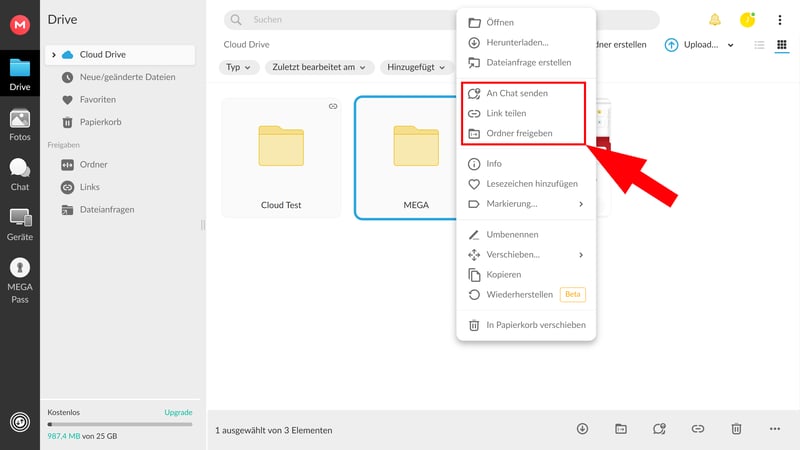This screenshot has height=450, width=800.
Task: Click the trash icon in bottom toolbar
Action: click(736, 429)
